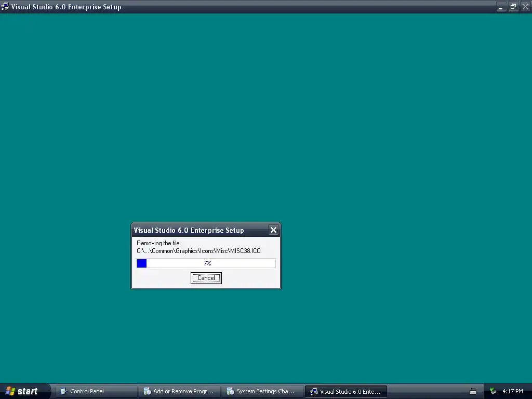
Task: Select Visual Studio 6.0 Enterprise taskbar button
Action: pyautogui.click(x=345, y=392)
